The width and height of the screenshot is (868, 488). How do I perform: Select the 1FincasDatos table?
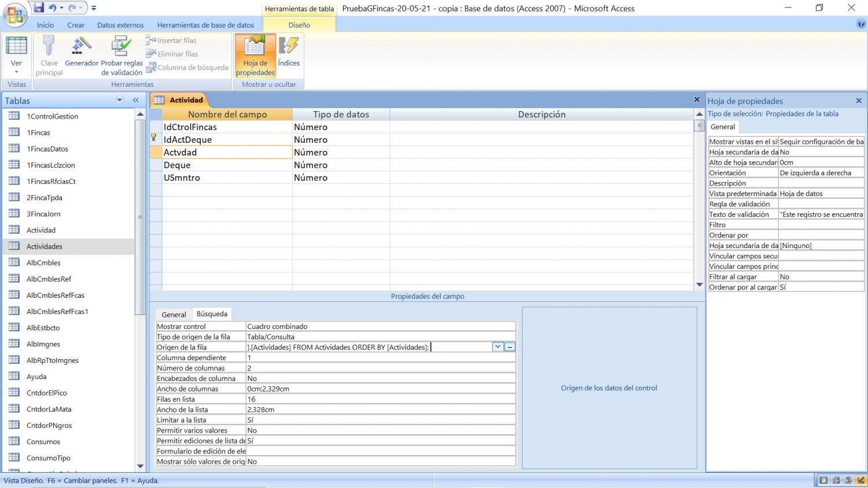[x=47, y=149]
